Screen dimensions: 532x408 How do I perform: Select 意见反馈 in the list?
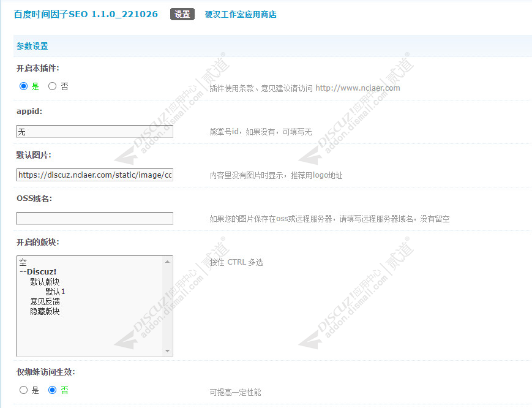[45, 301]
